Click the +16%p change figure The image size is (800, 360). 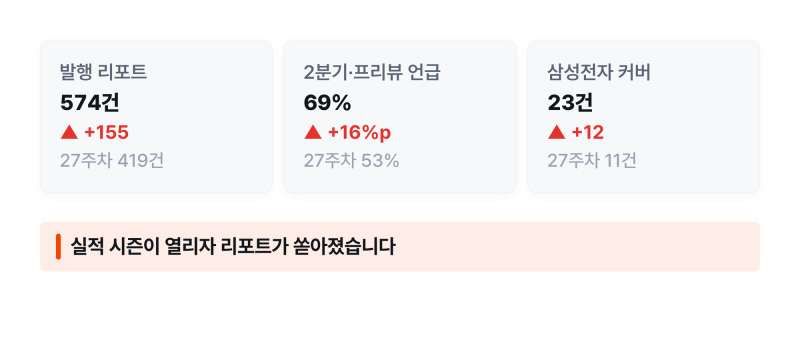coord(359,133)
